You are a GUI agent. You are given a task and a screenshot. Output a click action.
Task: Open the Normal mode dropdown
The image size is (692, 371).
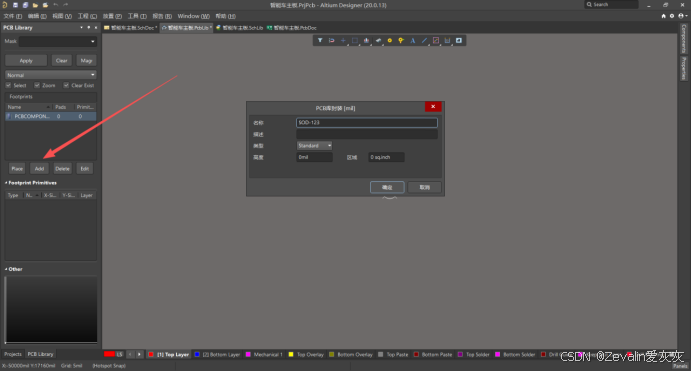click(51, 75)
